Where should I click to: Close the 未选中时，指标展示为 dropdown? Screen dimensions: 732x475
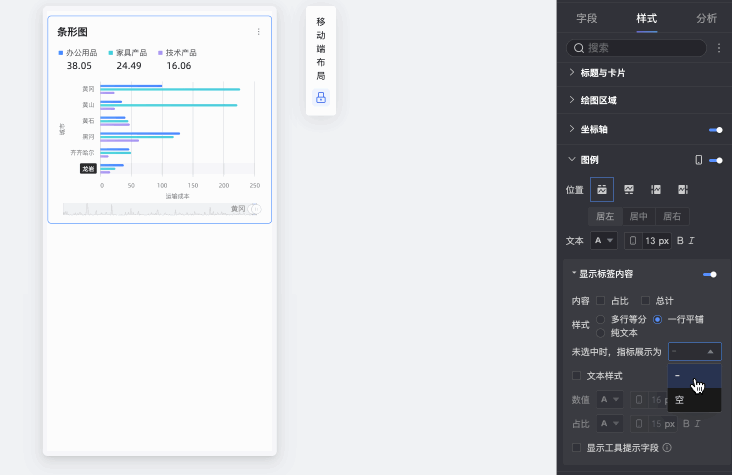695,351
